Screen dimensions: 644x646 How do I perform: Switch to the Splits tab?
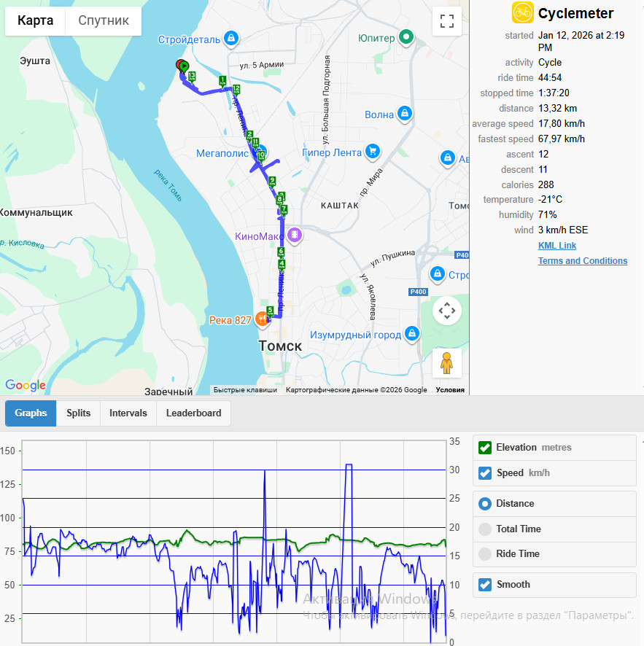78,413
